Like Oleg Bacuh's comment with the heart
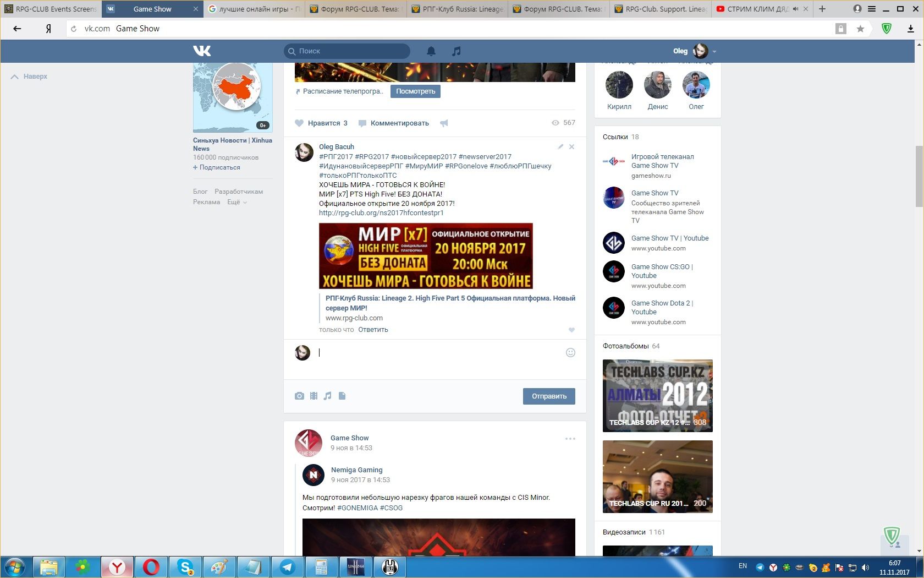Image resolution: width=924 pixels, height=578 pixels. pos(571,330)
